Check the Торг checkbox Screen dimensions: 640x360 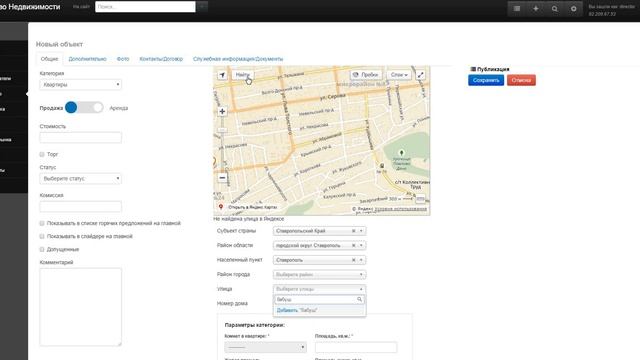click(42, 154)
